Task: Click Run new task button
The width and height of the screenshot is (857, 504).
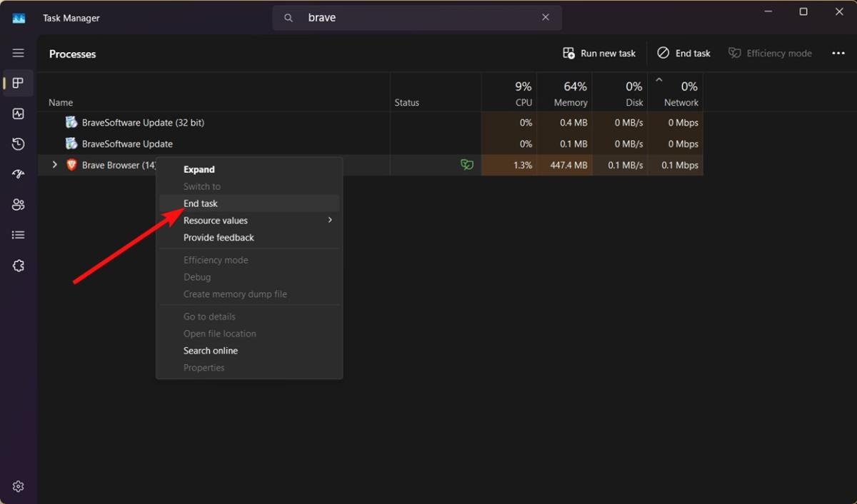Action: pos(599,54)
